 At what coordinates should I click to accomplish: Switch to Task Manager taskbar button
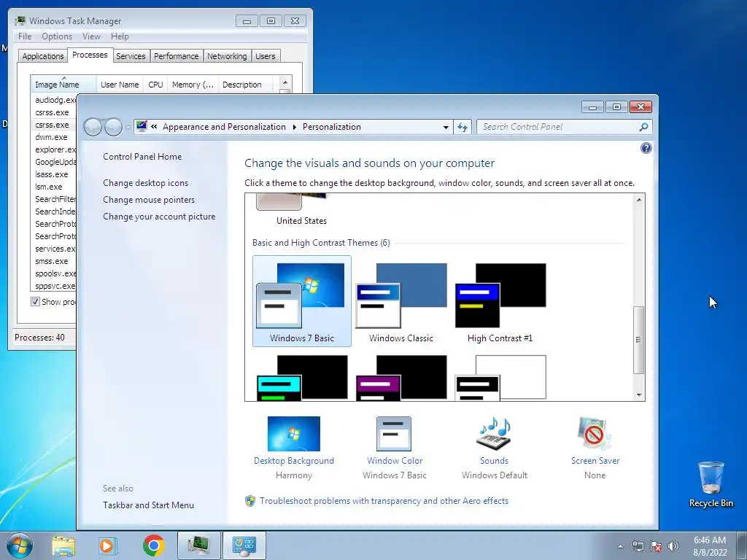tap(198, 545)
